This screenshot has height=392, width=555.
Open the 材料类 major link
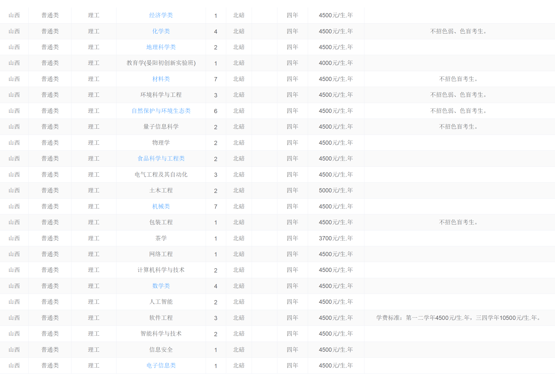[x=161, y=79]
